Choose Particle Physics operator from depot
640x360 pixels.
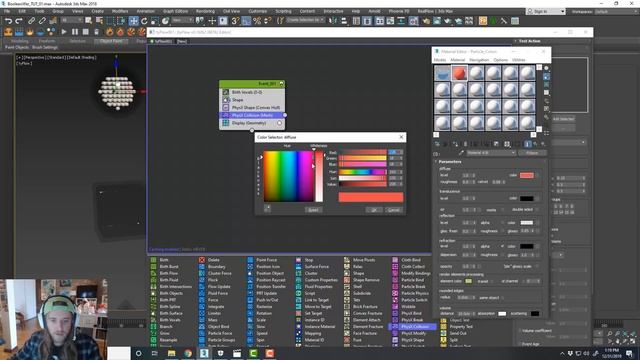[411, 293]
